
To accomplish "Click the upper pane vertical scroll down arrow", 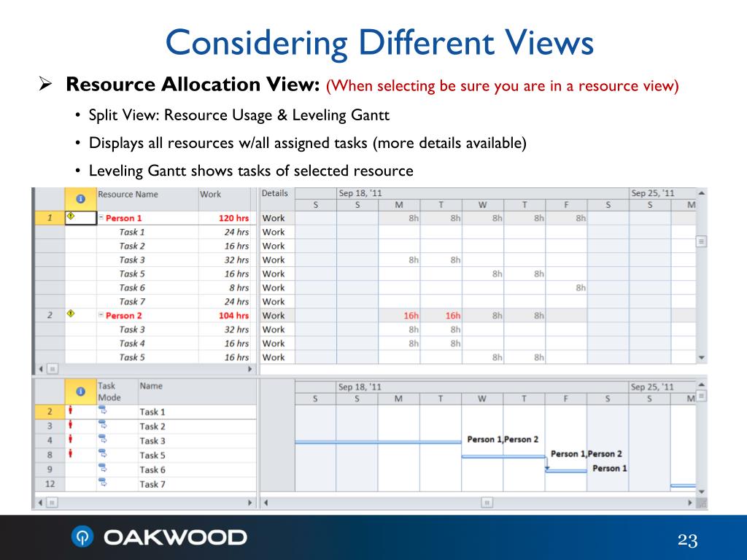I will (701, 357).
